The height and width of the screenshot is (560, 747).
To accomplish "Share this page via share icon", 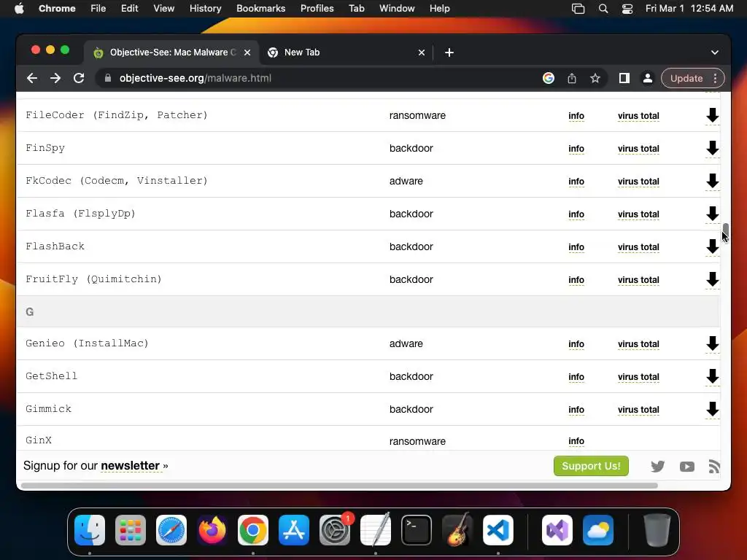I will pyautogui.click(x=572, y=78).
